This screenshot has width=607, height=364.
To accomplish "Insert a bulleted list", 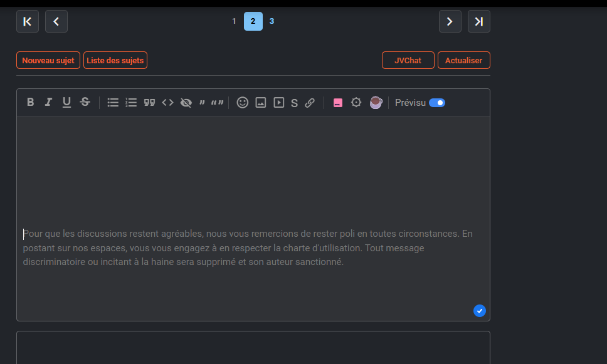I will coord(113,103).
